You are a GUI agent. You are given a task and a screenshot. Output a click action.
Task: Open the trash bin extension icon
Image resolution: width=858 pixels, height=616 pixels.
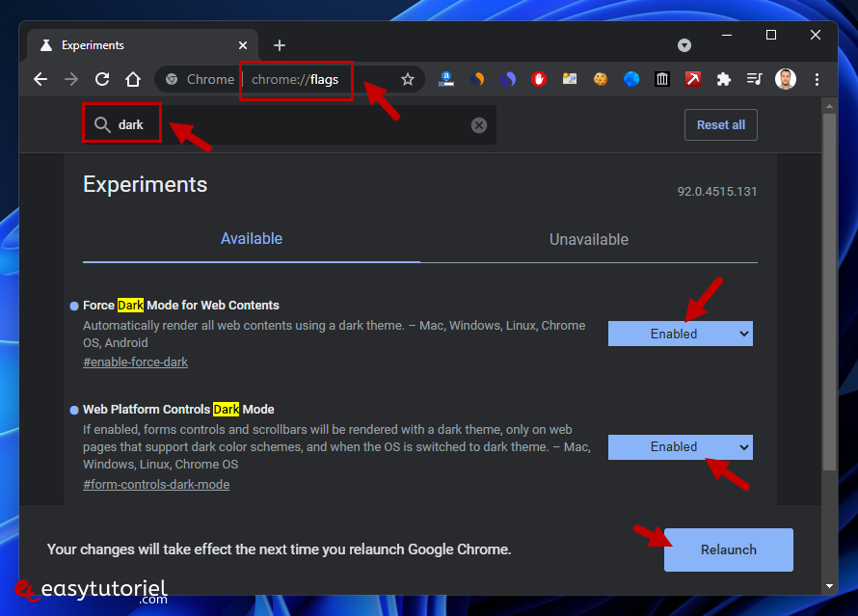pos(662,79)
